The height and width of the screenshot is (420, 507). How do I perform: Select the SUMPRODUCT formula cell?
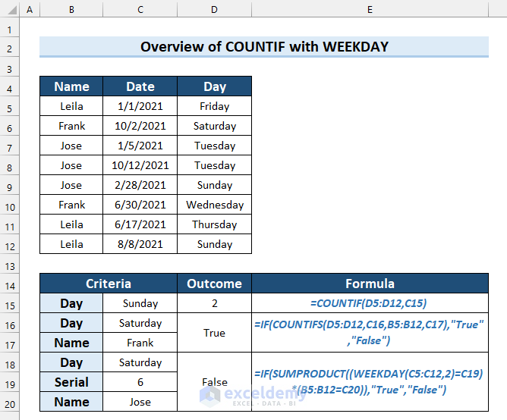click(370, 382)
